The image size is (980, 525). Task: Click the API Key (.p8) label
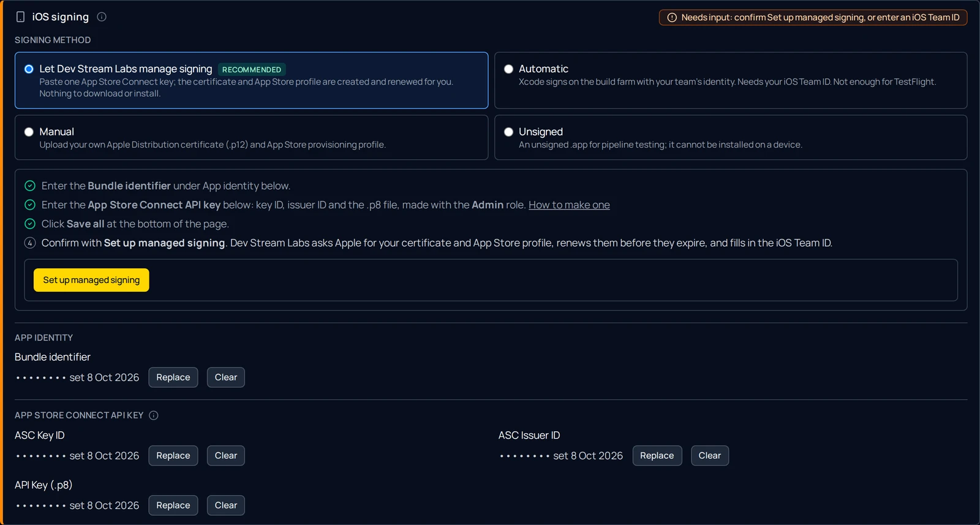click(43, 485)
